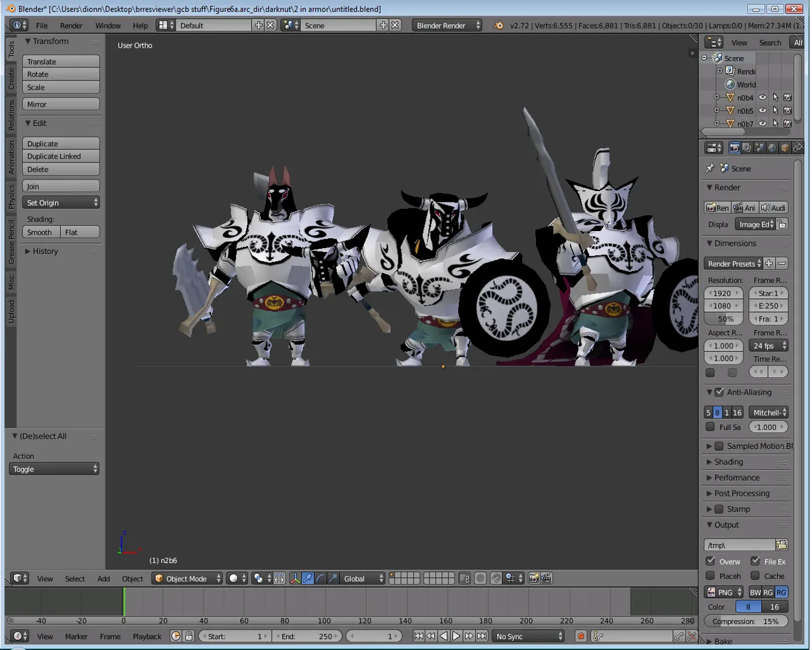Uncheck the Overwrite output checkbox
The height and width of the screenshot is (650, 812).
click(x=710, y=561)
